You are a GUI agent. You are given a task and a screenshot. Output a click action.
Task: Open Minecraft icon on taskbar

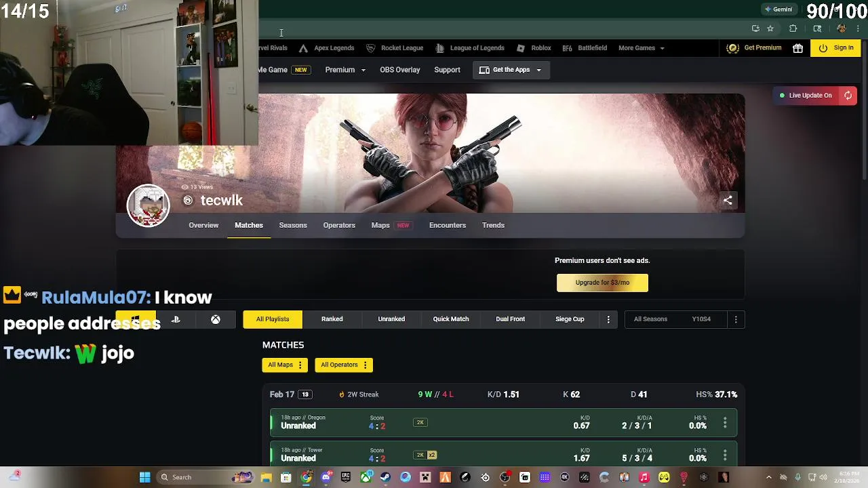[425, 477]
